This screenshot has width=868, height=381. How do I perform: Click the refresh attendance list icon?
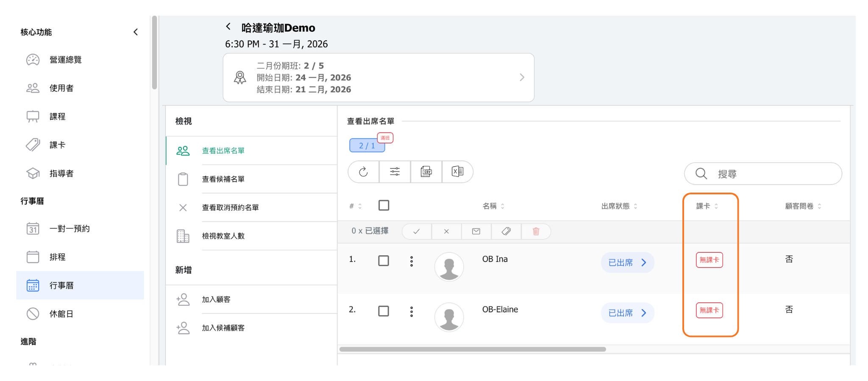coord(363,172)
